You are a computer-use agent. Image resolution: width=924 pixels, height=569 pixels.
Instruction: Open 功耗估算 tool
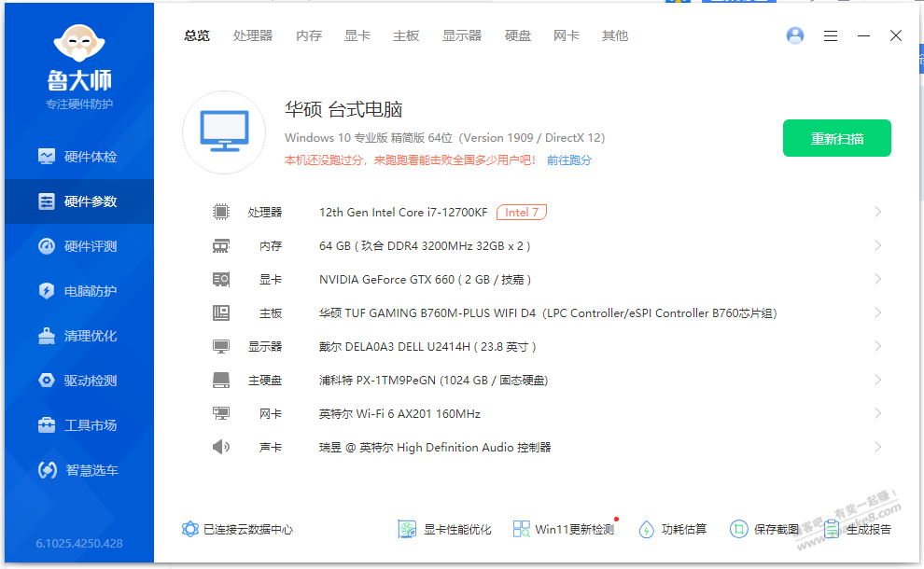672,530
